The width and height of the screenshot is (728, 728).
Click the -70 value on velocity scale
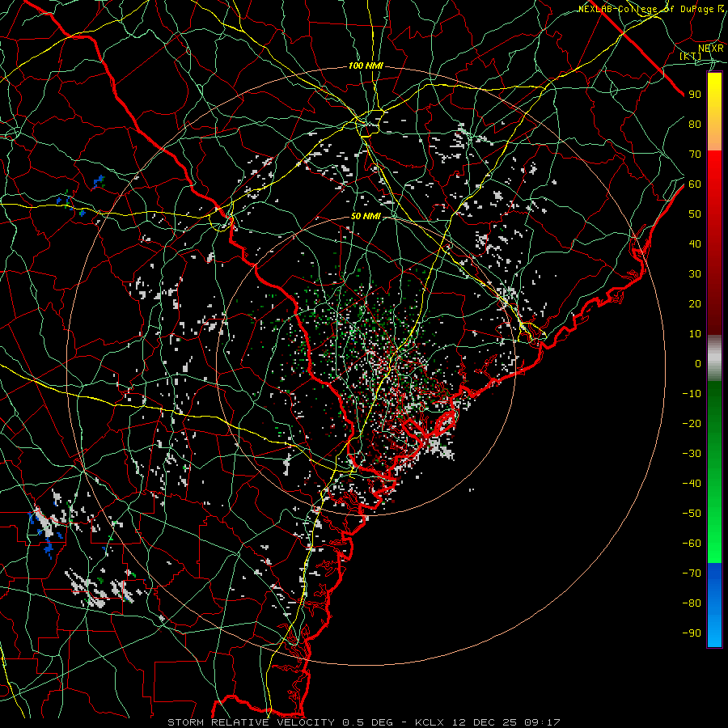click(x=692, y=574)
